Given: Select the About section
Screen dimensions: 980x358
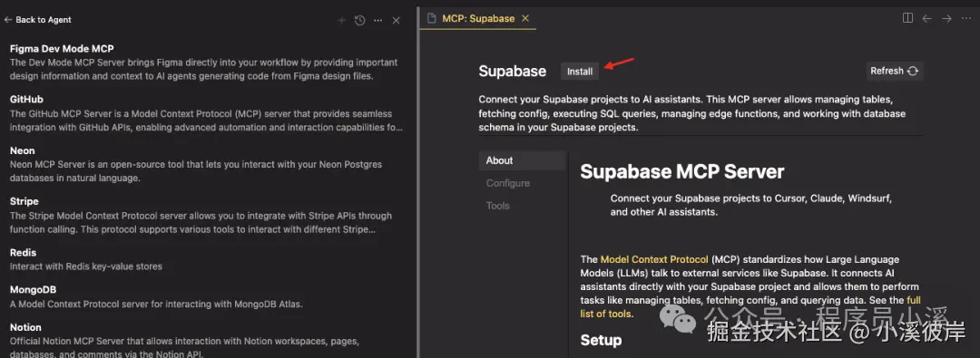Looking at the screenshot, I should tap(523, 160).
